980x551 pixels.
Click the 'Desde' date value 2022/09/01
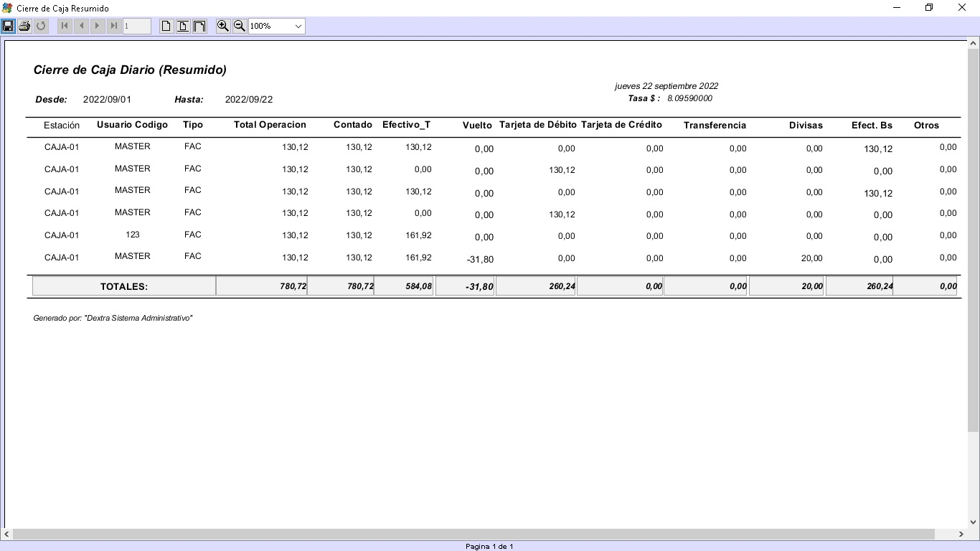click(x=107, y=100)
